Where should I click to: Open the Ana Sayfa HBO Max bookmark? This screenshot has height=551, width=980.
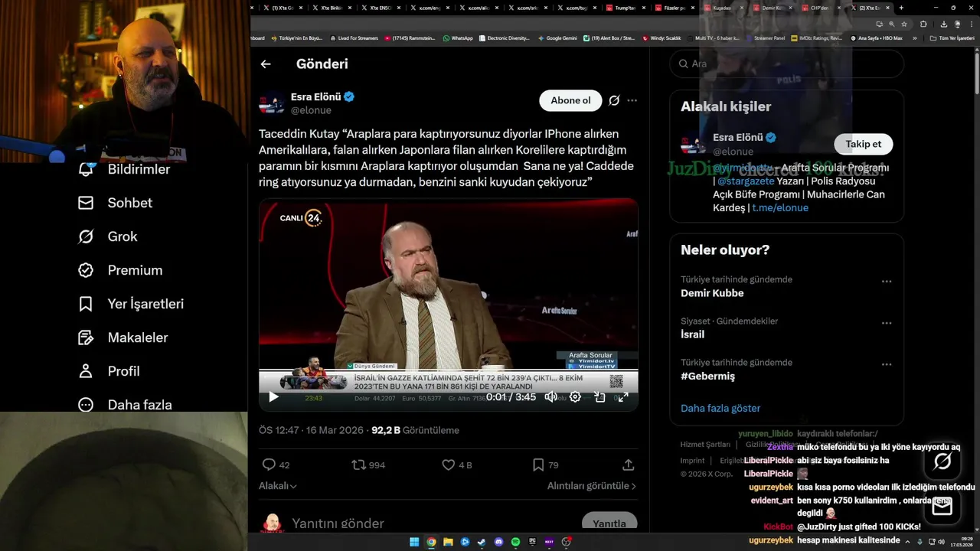[x=877, y=37]
